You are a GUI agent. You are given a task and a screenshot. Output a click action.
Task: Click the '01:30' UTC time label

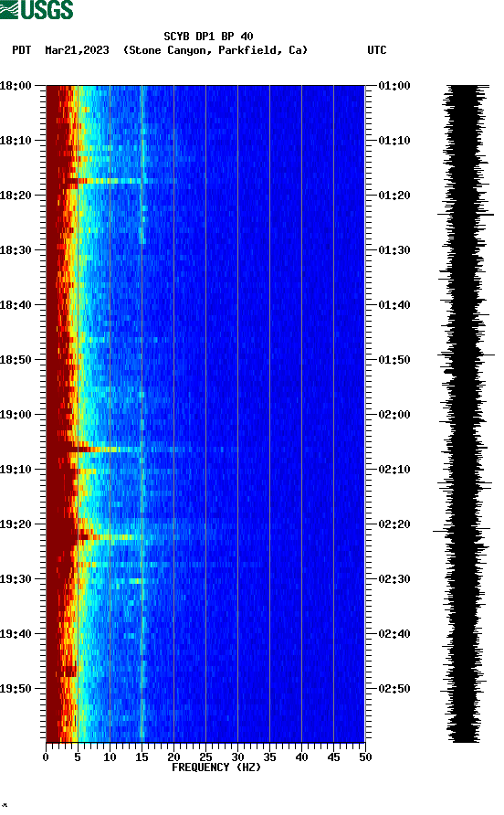(394, 250)
